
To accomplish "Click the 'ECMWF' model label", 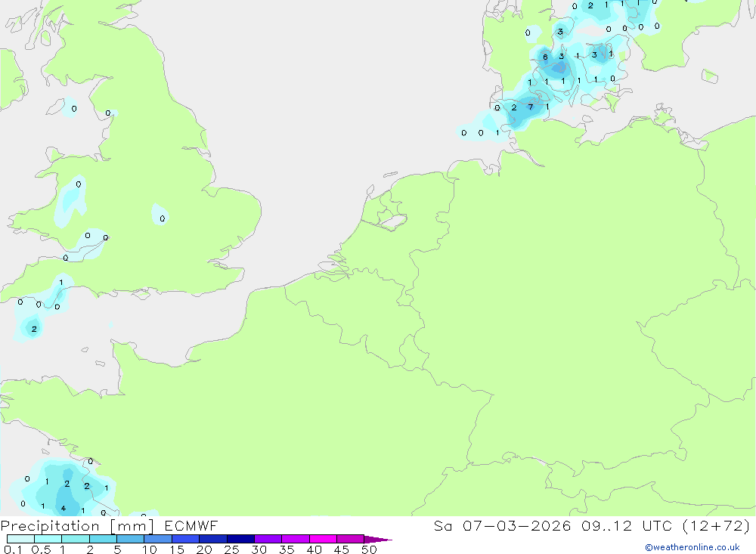I will [191, 525].
